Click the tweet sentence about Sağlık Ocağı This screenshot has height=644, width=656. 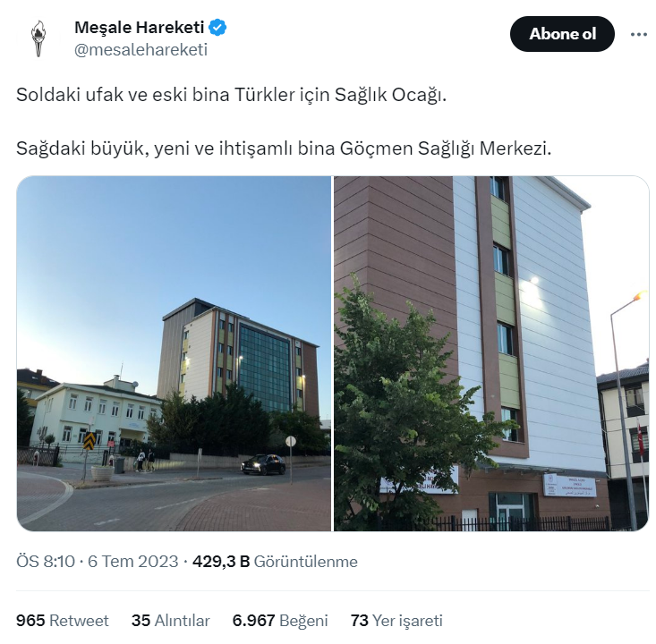tap(232, 95)
